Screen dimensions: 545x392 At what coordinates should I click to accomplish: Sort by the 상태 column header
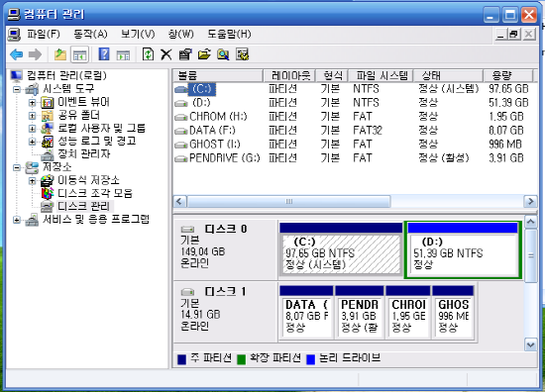pyautogui.click(x=449, y=75)
